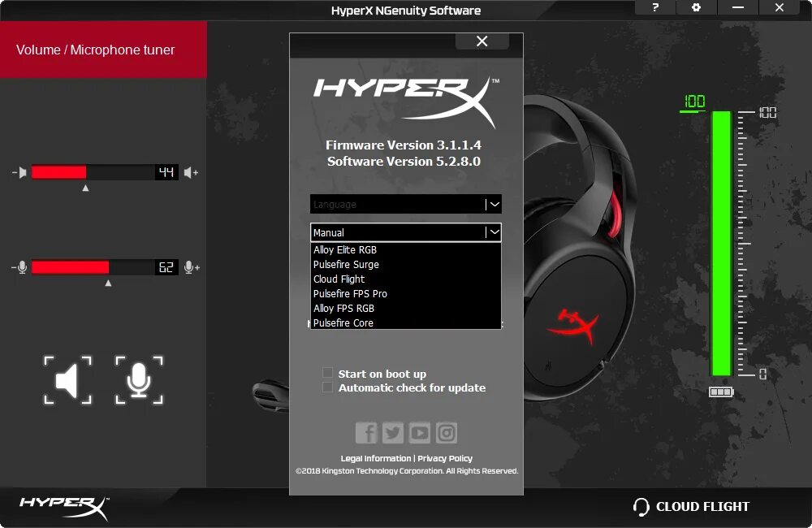This screenshot has height=528, width=812.
Task: Click the battery level indicator icon
Action: click(x=721, y=392)
